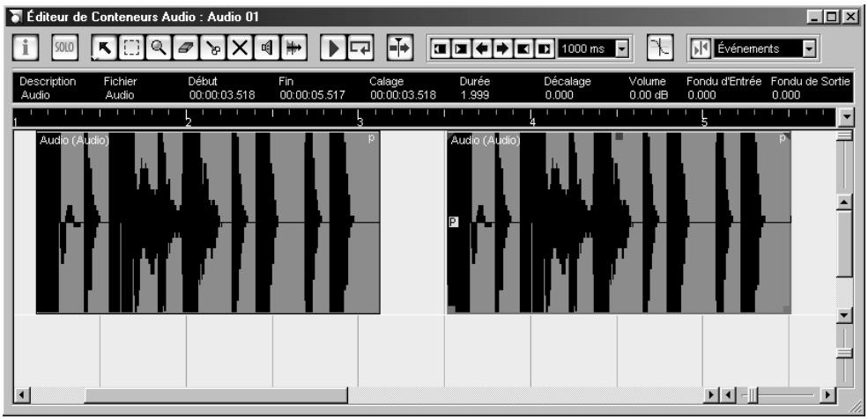
Task: Click the volume handle atop second event
Action: click(619, 136)
